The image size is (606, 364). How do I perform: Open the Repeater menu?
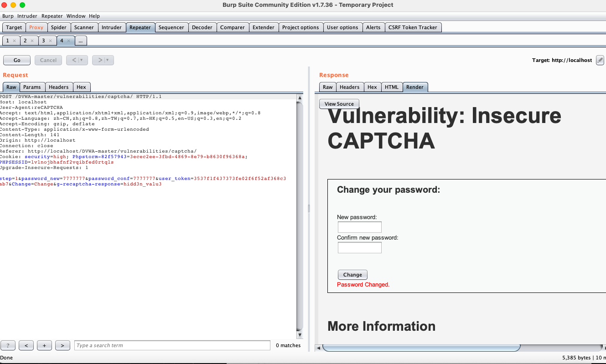click(52, 16)
